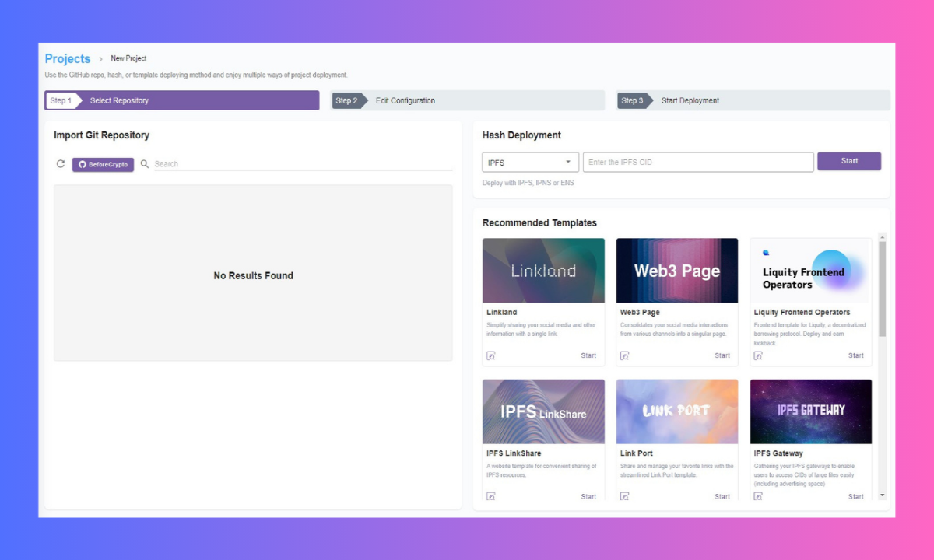Start the IPFS LinkShare template

click(x=588, y=496)
